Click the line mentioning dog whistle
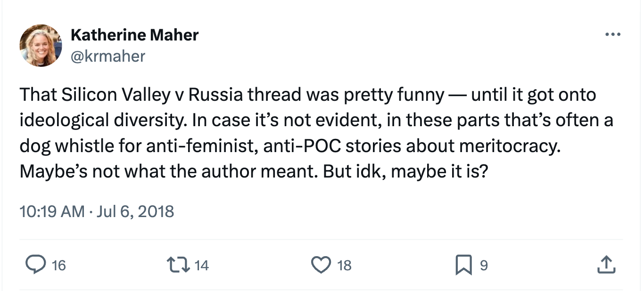 pos(290,146)
